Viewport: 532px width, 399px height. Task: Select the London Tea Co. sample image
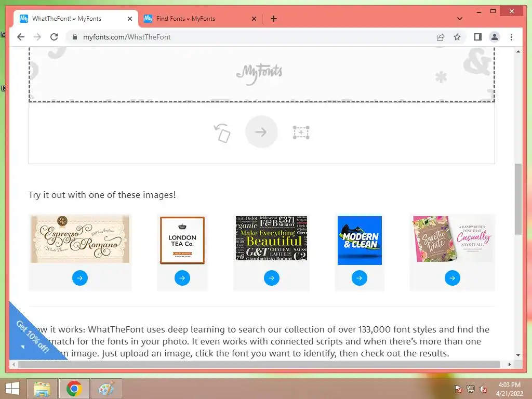click(182, 240)
